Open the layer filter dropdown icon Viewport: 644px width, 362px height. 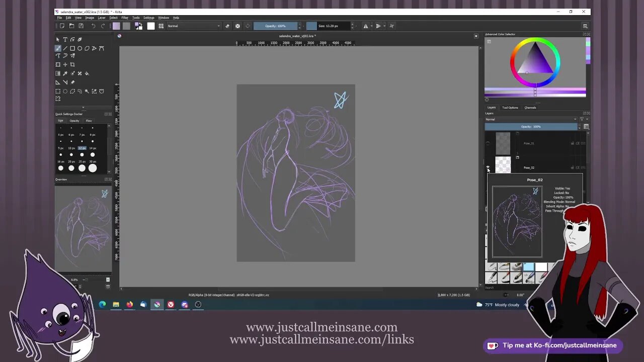point(582,119)
